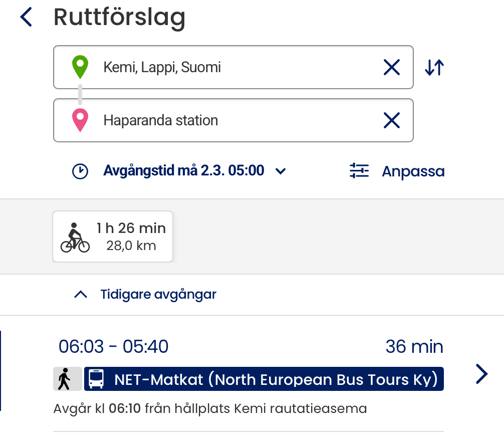Select the bicycle route 1 h 26 min

[x=113, y=237]
